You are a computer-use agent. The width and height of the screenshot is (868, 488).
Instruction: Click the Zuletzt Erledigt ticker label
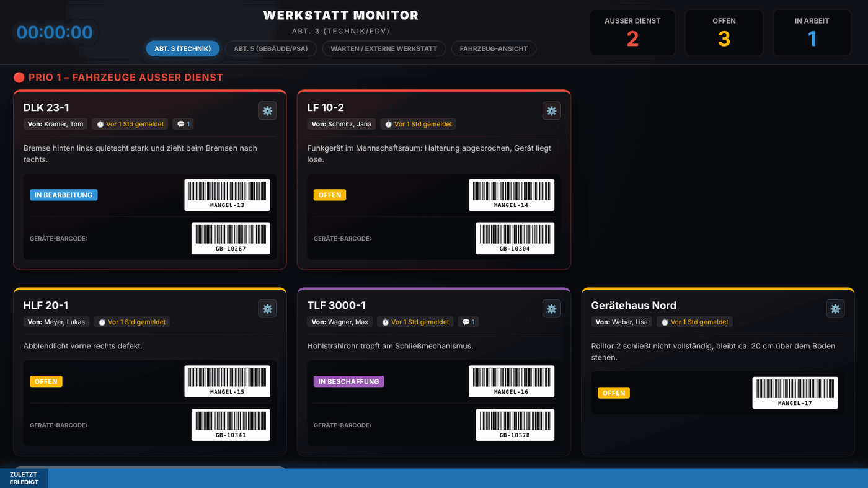[x=24, y=478]
